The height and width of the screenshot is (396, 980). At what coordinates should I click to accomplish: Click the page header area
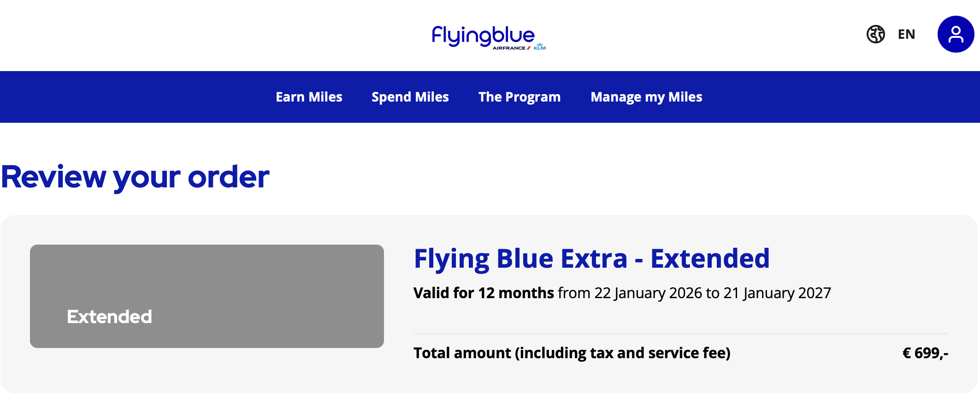pos(230,35)
